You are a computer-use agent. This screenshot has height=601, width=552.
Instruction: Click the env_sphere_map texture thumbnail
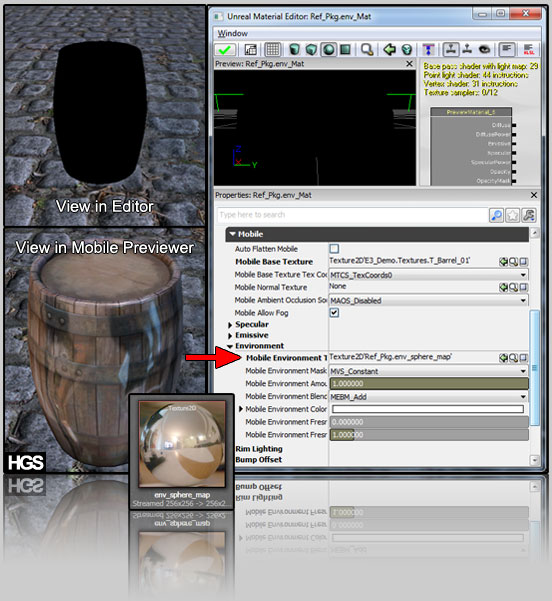(182, 444)
